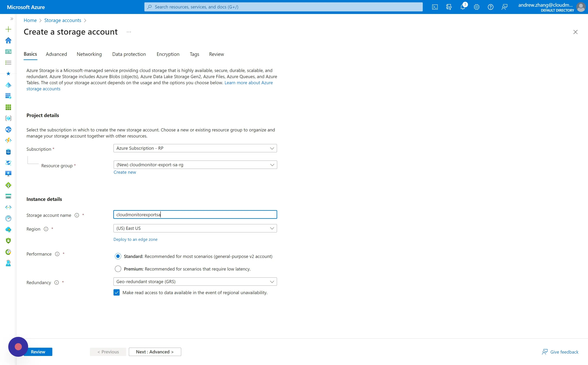Open Virtual machines monitor icon
This screenshot has height=365, width=588.
click(x=8, y=174)
